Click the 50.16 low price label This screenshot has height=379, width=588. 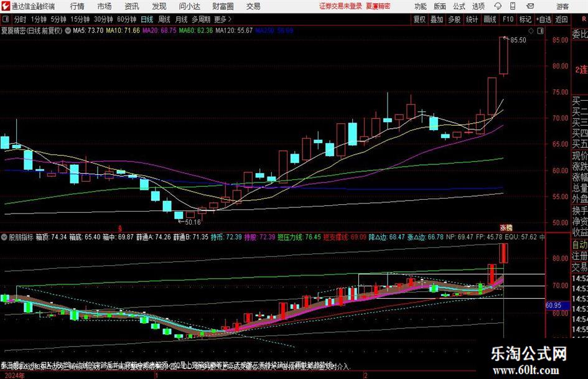[x=193, y=222]
